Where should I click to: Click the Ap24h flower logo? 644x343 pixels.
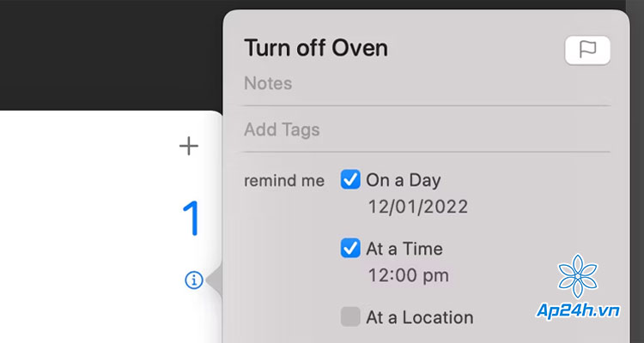coord(578,276)
